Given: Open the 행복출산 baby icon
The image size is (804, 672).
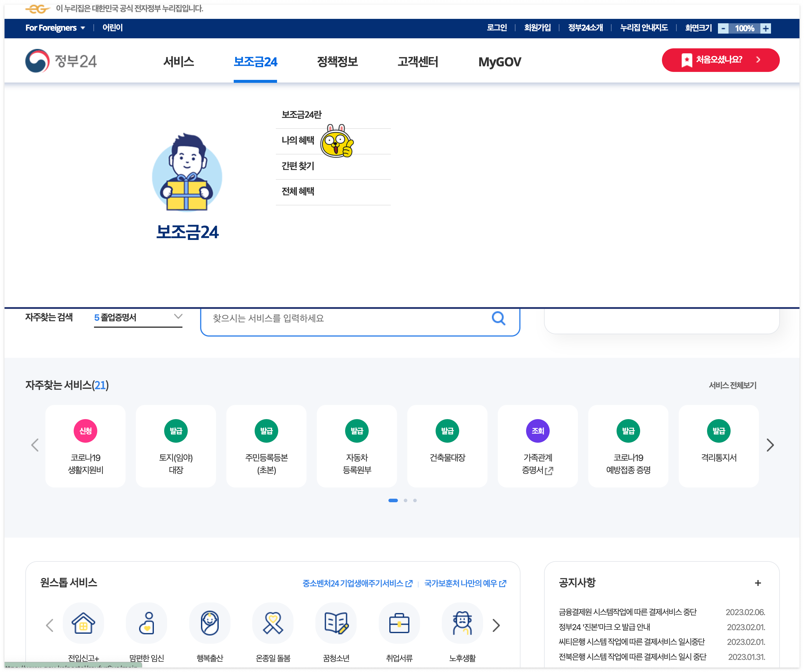Looking at the screenshot, I should tap(210, 623).
